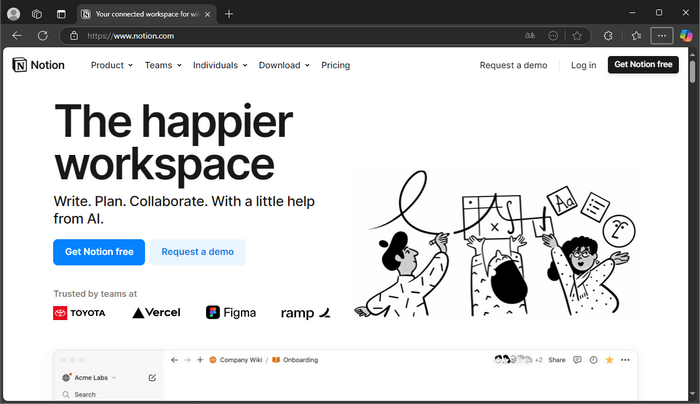
Task: Open the browser profile avatar icon
Action: [14, 14]
